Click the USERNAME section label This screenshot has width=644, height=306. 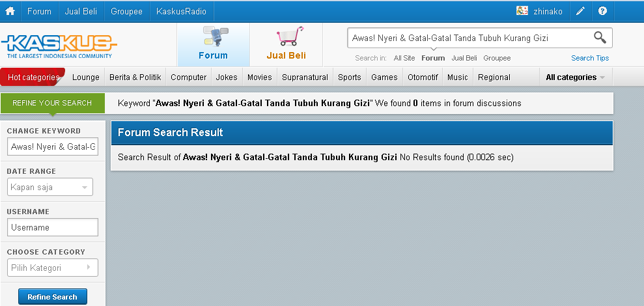28,212
